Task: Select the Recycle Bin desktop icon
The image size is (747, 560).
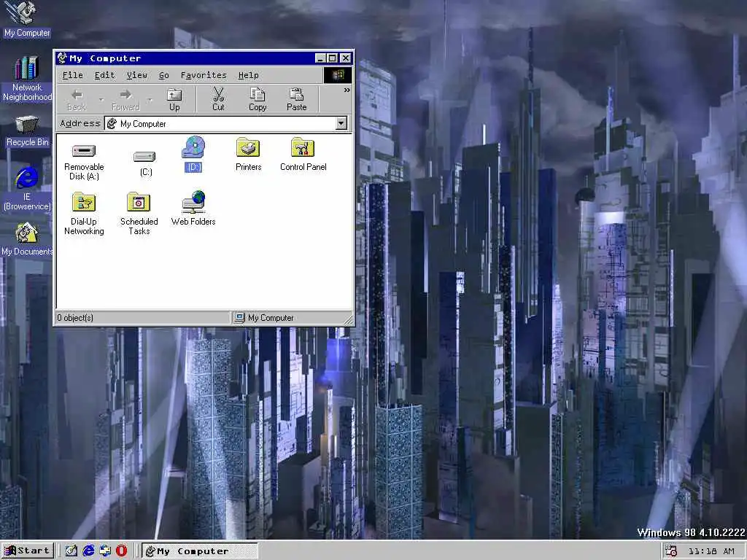Action: click(27, 131)
